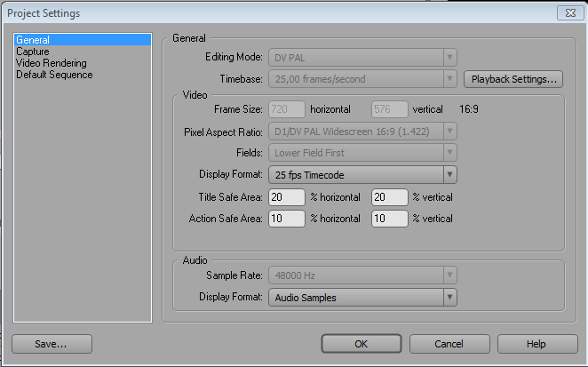Screen dimensions: 588x367
Task: Click the Fields dropdown
Action: [362, 153]
